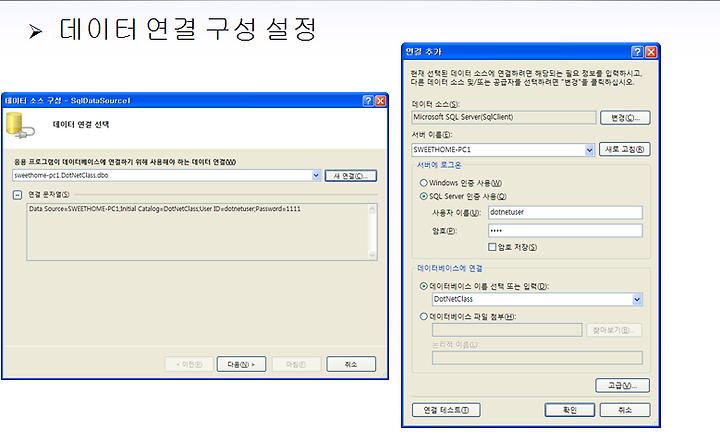This screenshot has width=720, height=441.
Task: Confirm connection with 확인 button
Action: (570, 410)
